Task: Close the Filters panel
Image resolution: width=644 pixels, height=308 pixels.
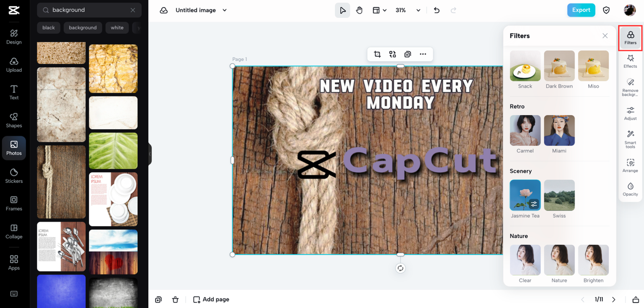Action: pos(605,36)
